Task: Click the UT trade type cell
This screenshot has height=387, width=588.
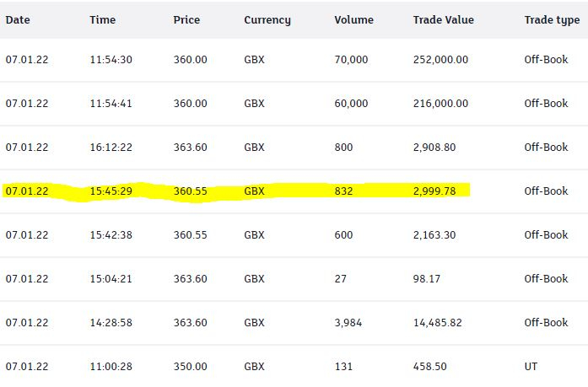Action: tap(531, 367)
